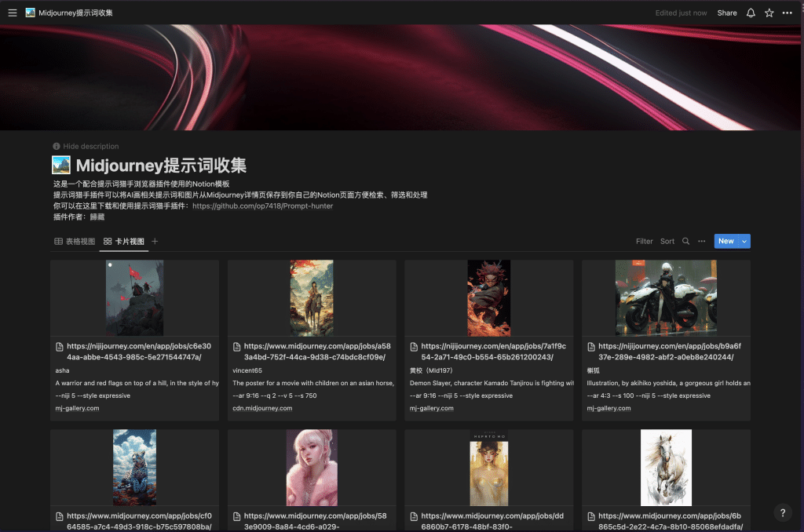Screen dimensions: 804x532
Task: Open card titled midjourney jobs/dd6860b7
Action: click(492, 521)
